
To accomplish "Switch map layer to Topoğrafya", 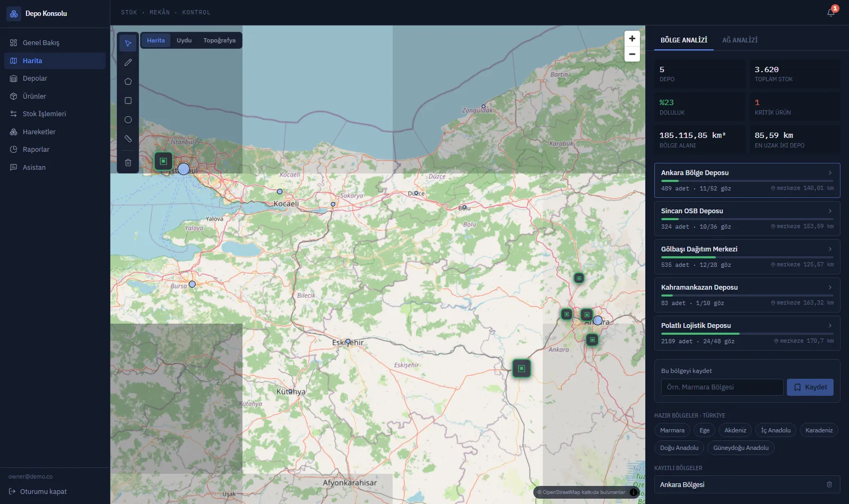I will (219, 40).
